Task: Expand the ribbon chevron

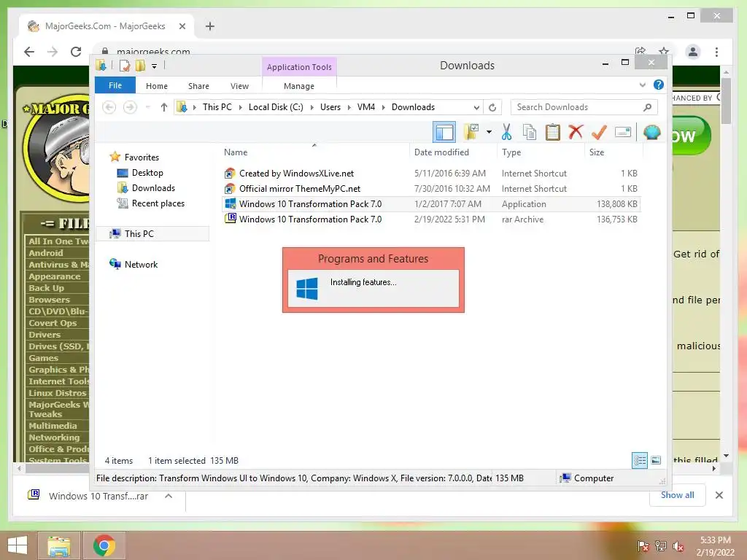Action: 642,85
